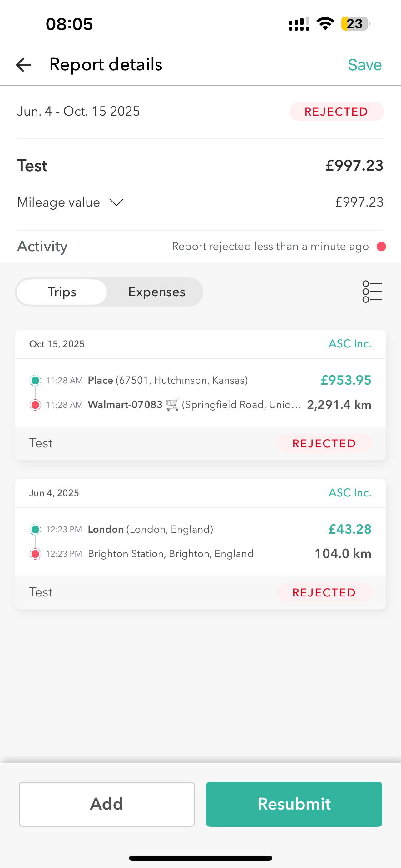Tap the green start marker for Place
401x868 pixels.
(35, 381)
